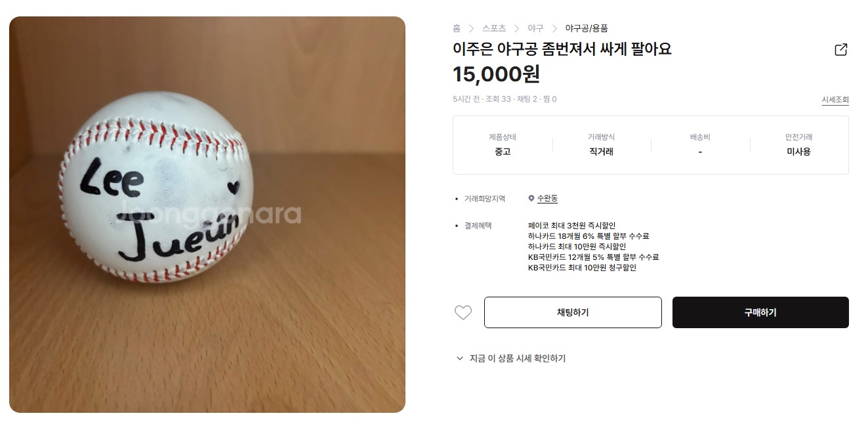This screenshot has height=424, width=868.
Task: Click the 채팅하기 button
Action: (573, 312)
